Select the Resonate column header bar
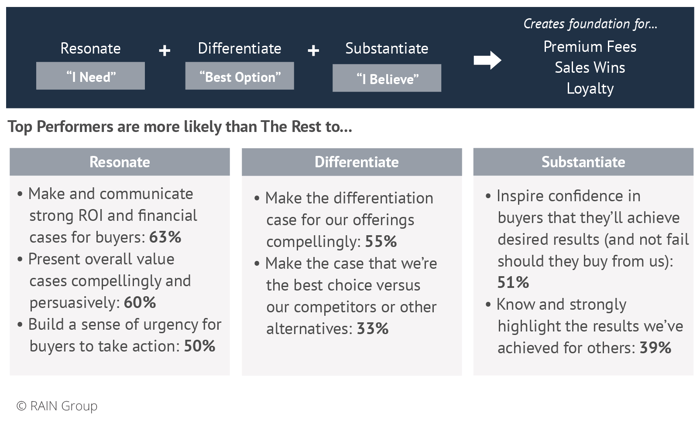Screen dimensions: 700x426 pyautogui.click(x=119, y=162)
